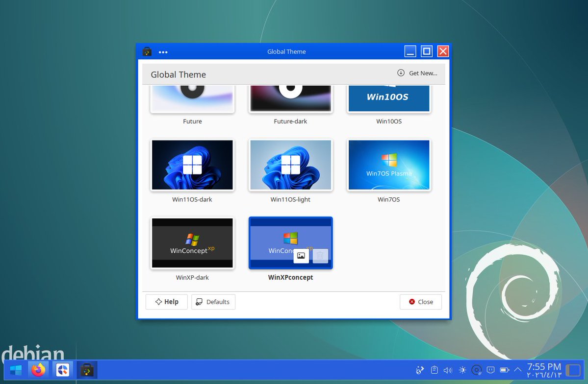Click the WinXPconcept theme label
Image resolution: width=588 pixels, height=384 pixels.
point(291,278)
